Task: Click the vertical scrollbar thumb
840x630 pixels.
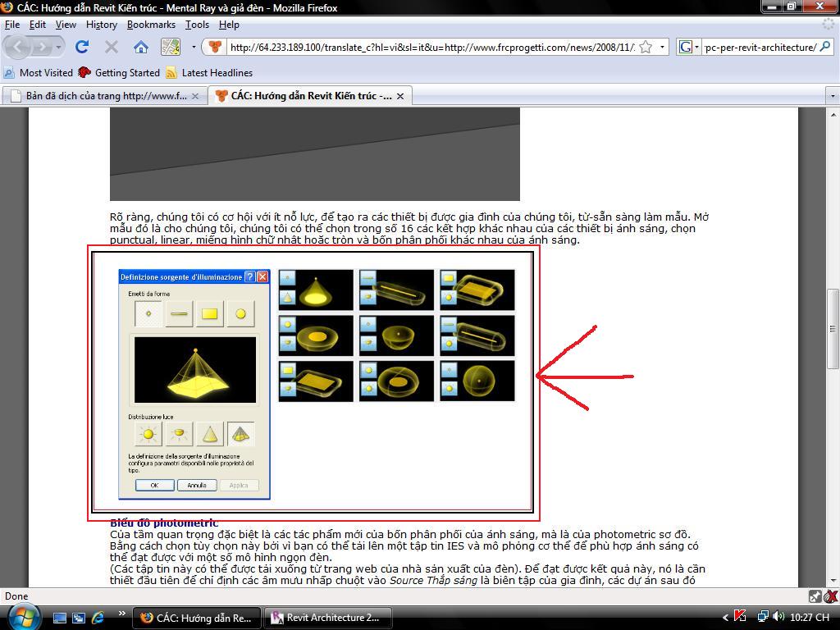Action: click(x=833, y=328)
